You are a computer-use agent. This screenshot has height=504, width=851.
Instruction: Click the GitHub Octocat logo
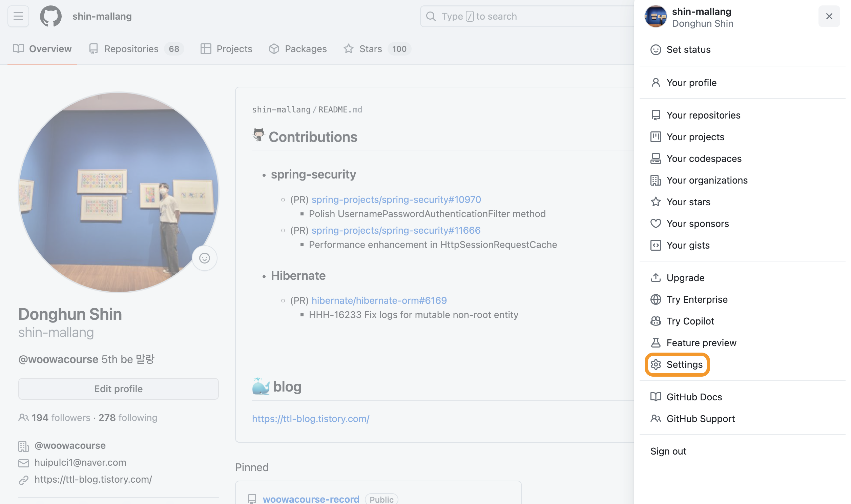(50, 16)
